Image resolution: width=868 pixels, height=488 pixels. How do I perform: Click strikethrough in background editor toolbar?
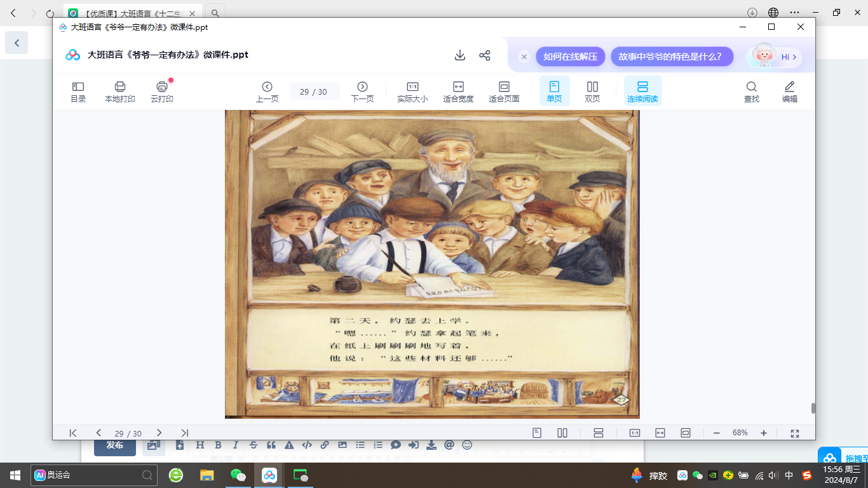point(254,445)
